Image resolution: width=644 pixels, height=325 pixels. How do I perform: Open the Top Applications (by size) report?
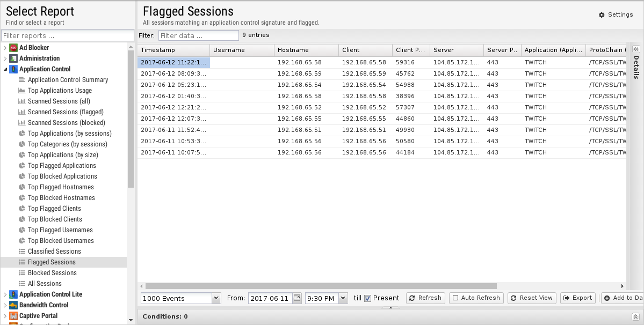[63, 155]
